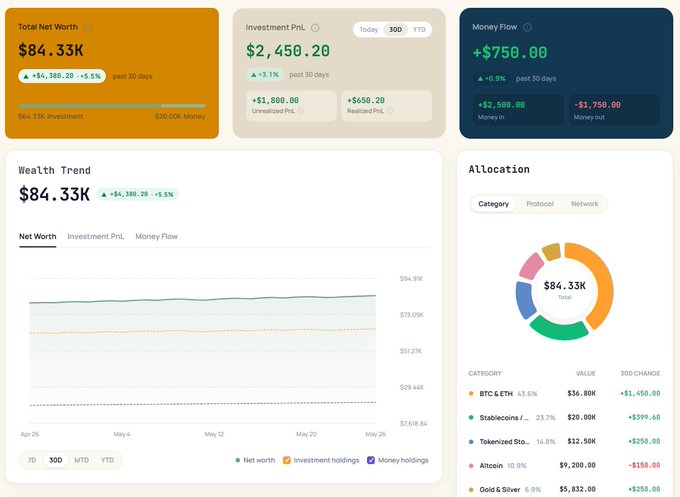Show allocation by Protocol
This screenshot has height=497, width=680.
(x=540, y=204)
